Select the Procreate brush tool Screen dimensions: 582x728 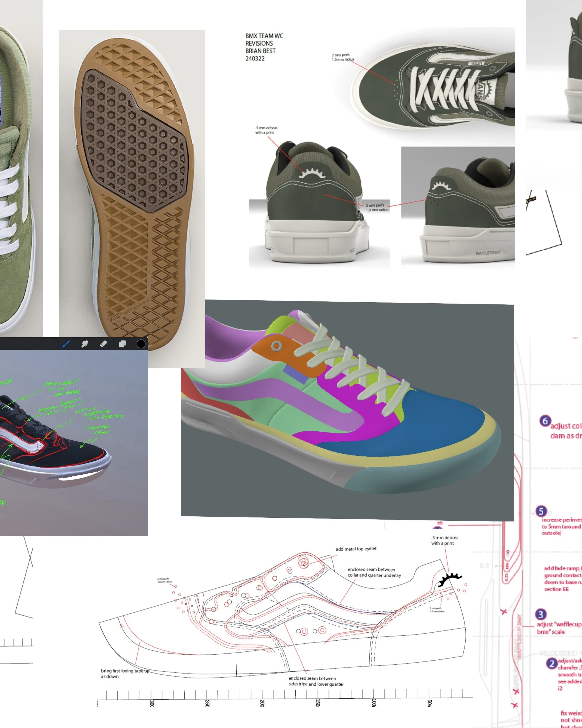pyautogui.click(x=66, y=344)
